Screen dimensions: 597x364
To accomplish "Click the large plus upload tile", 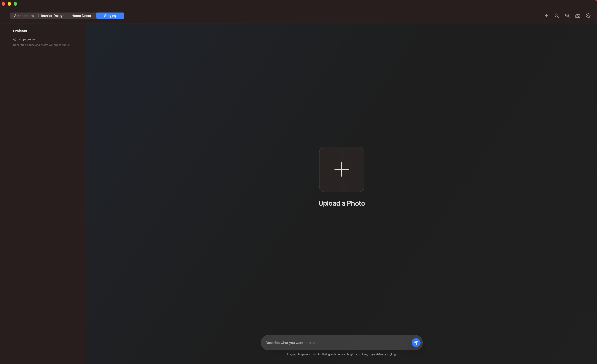I will pyautogui.click(x=342, y=169).
